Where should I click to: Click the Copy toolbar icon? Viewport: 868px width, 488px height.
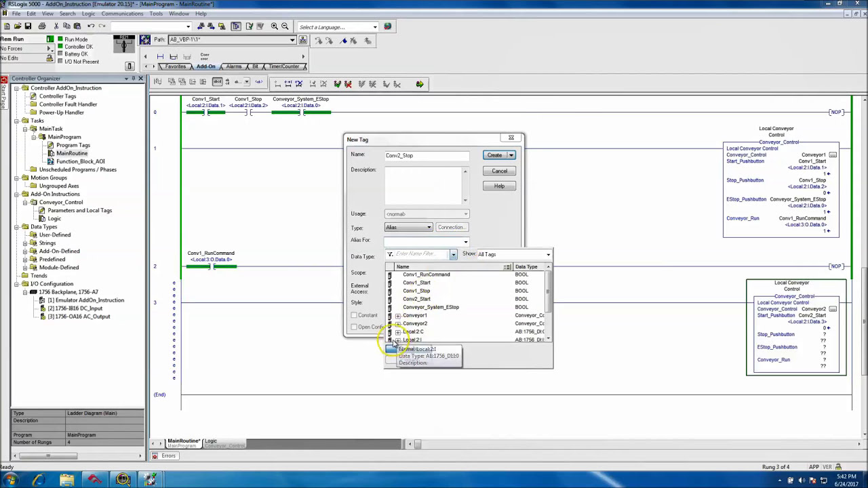(x=66, y=26)
